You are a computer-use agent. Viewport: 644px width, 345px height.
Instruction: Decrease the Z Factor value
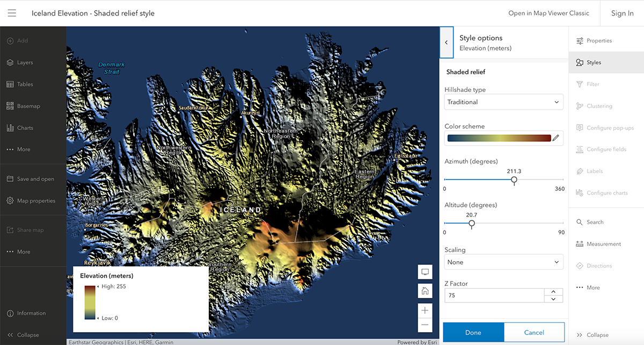(553, 299)
